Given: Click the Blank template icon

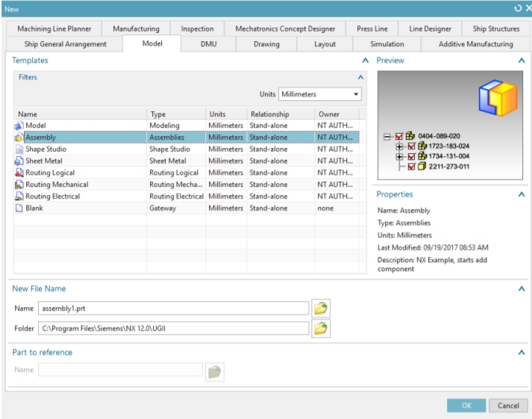Looking at the screenshot, I should (x=19, y=208).
